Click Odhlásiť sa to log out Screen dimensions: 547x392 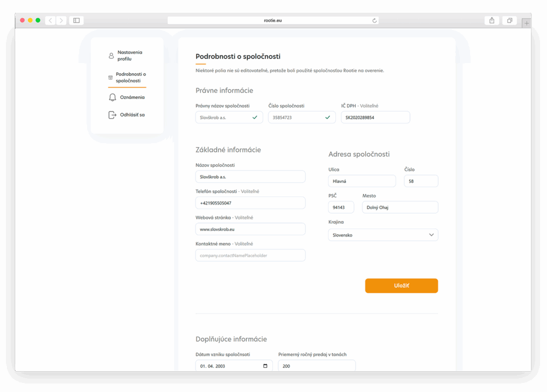(132, 115)
